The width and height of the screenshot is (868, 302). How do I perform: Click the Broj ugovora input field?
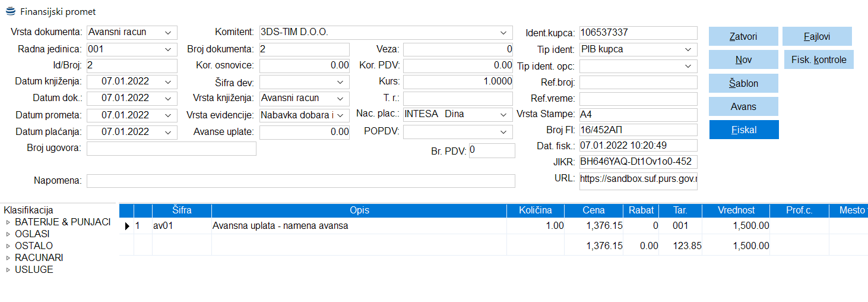coord(171,148)
